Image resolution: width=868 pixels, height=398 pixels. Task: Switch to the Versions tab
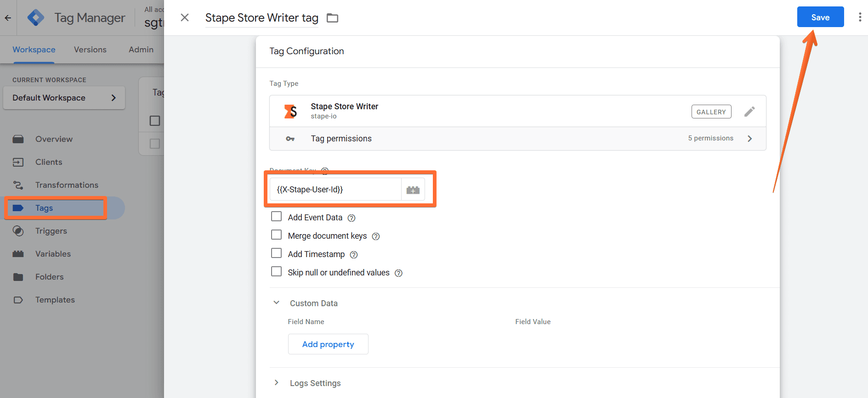(90, 50)
